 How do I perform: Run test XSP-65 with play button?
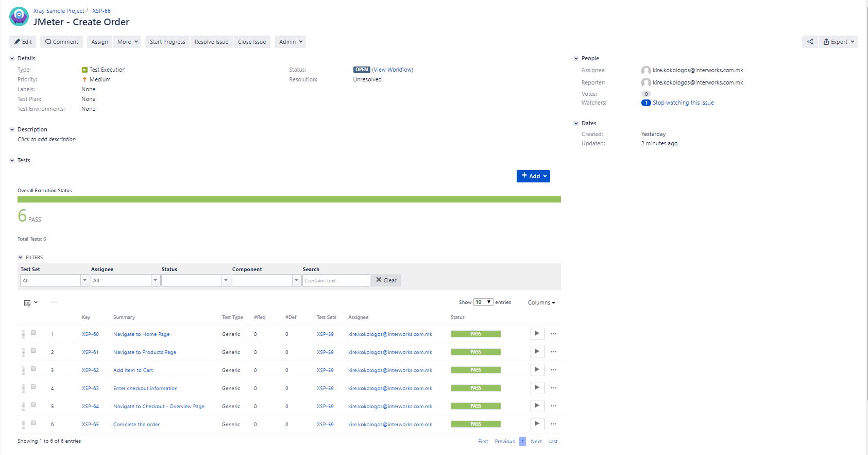(x=537, y=424)
